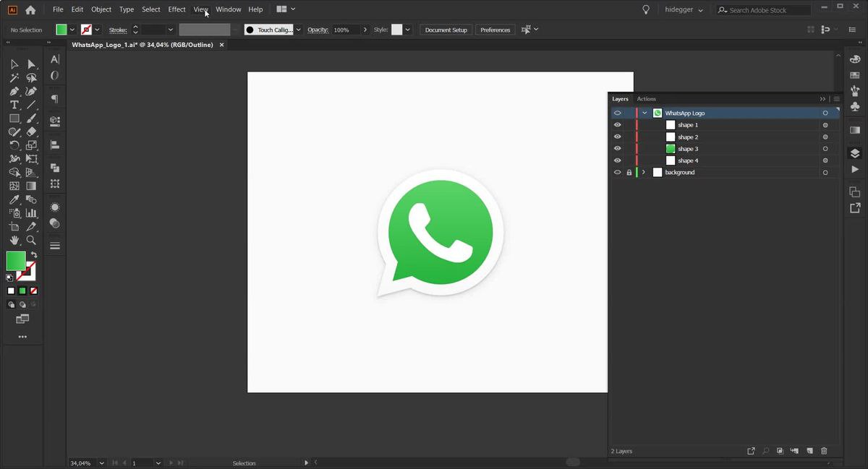Open the Actions panel play icon
The height and width of the screenshot is (469, 868).
tap(854, 169)
